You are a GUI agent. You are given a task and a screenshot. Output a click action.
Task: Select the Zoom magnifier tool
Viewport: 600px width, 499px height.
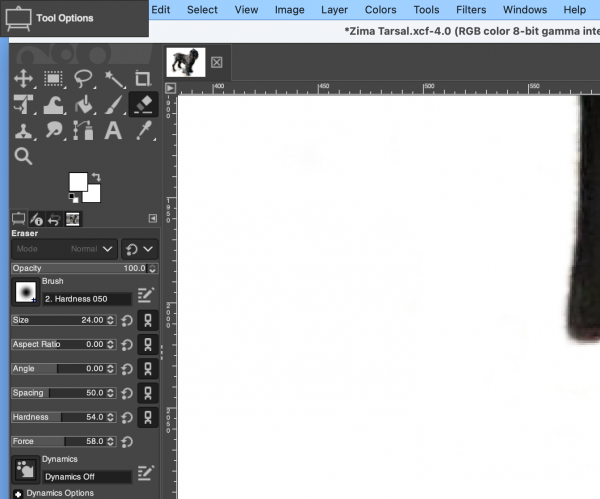(23, 156)
